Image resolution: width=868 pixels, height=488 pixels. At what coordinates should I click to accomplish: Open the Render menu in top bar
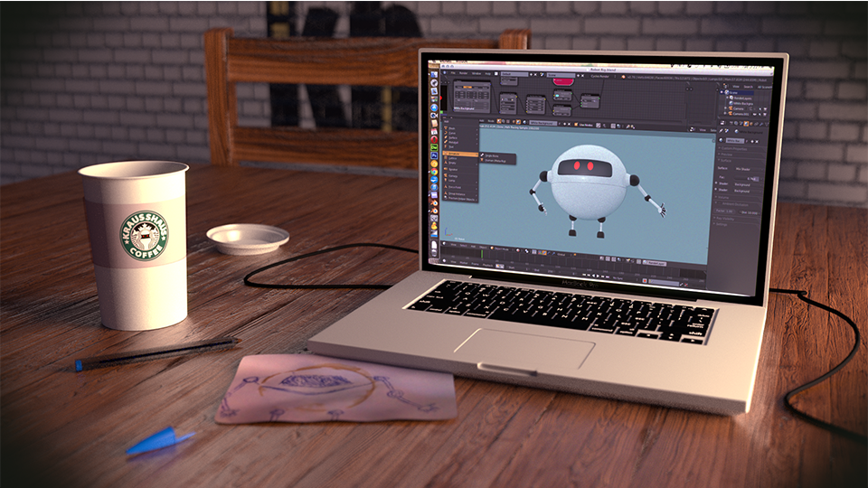[463, 73]
